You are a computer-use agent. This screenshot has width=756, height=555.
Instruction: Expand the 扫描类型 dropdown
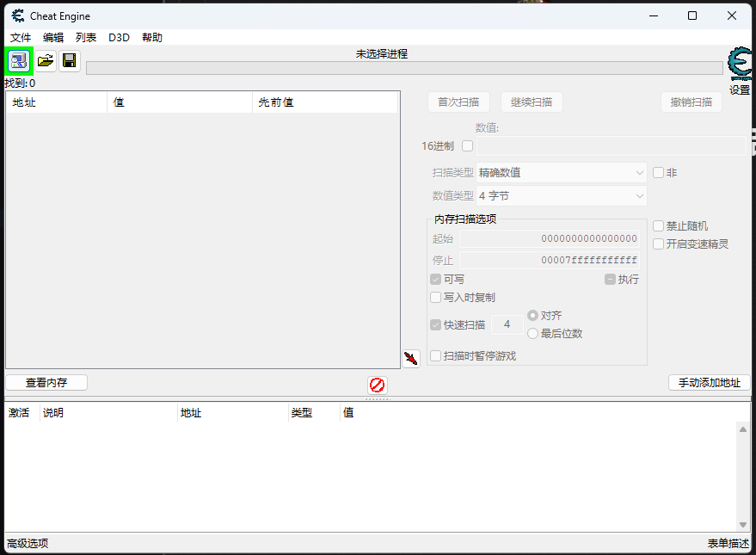(x=562, y=172)
